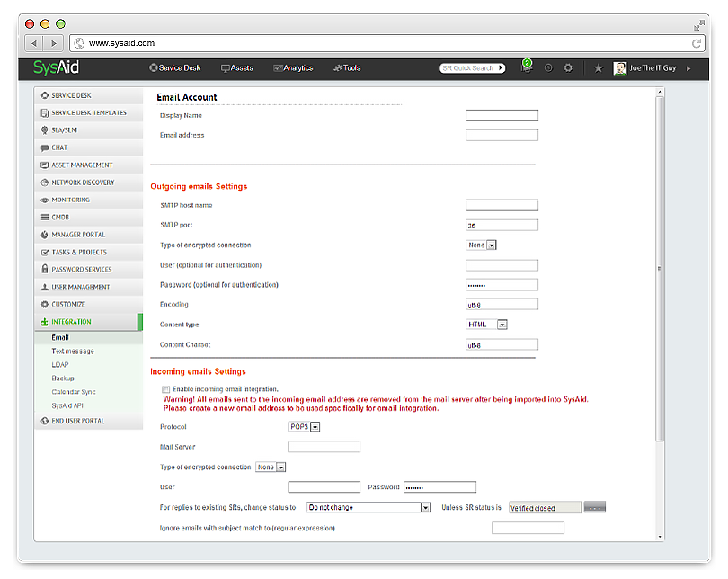Screen dimensions: 728x579
Task: Click the ignore subject regular expression field
Action: (528, 528)
